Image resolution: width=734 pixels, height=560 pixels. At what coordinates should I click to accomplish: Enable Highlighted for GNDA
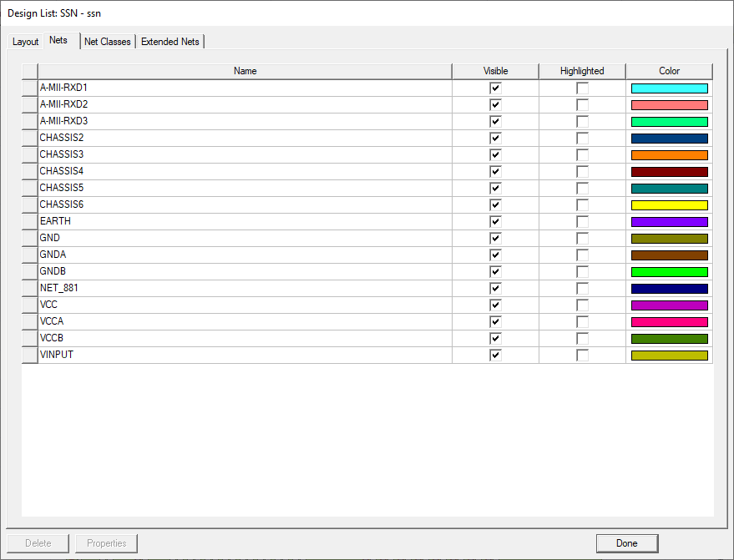coord(582,255)
